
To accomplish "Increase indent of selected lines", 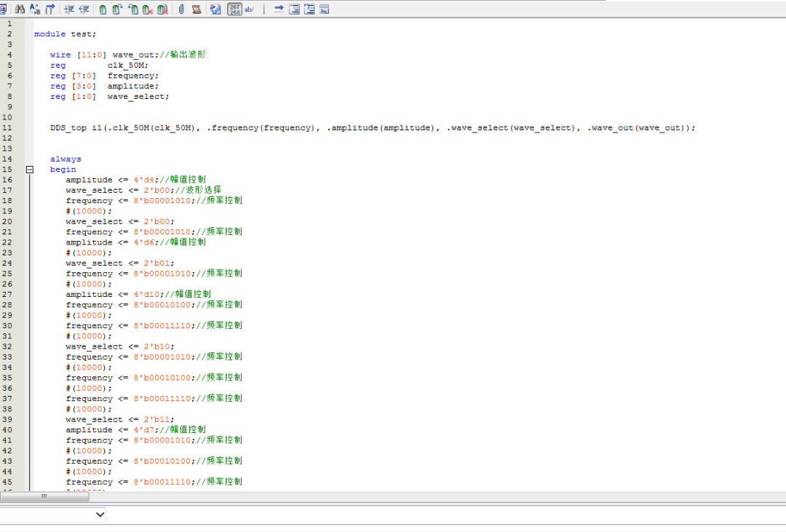I will click(69, 9).
